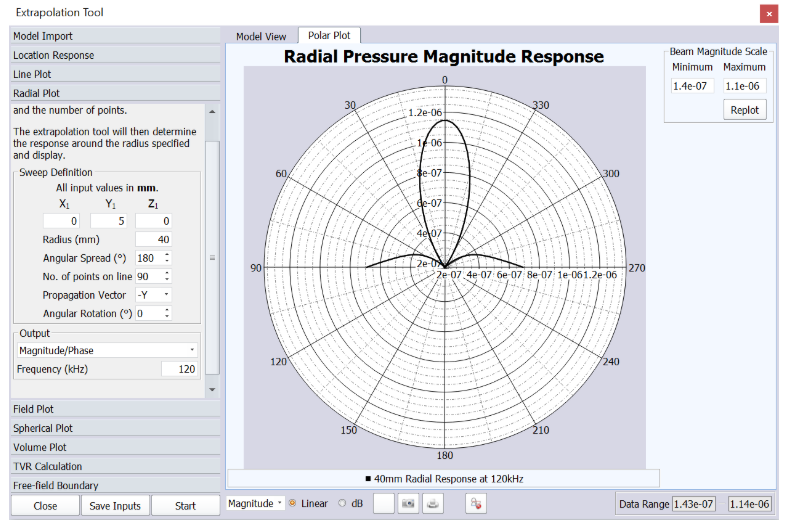
Task: Click the Radius (mm) input field
Action: tap(153, 239)
